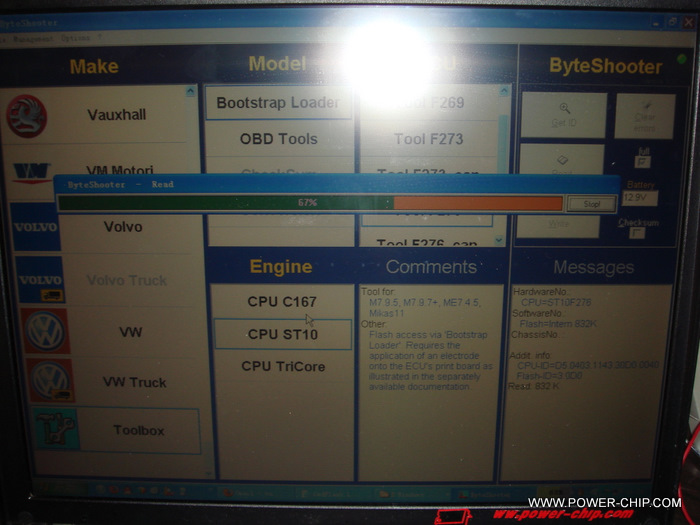Click the Clear errors button
Screen dimensions: 700x525
pos(645,116)
